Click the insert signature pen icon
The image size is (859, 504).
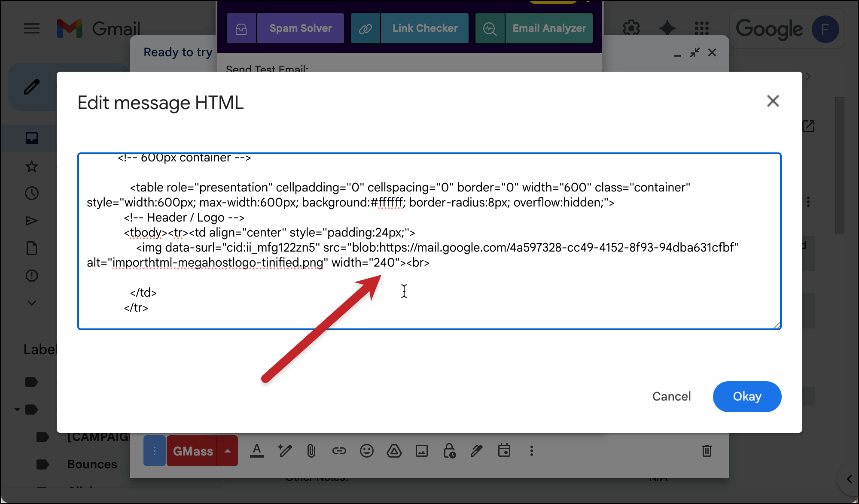tap(476, 451)
